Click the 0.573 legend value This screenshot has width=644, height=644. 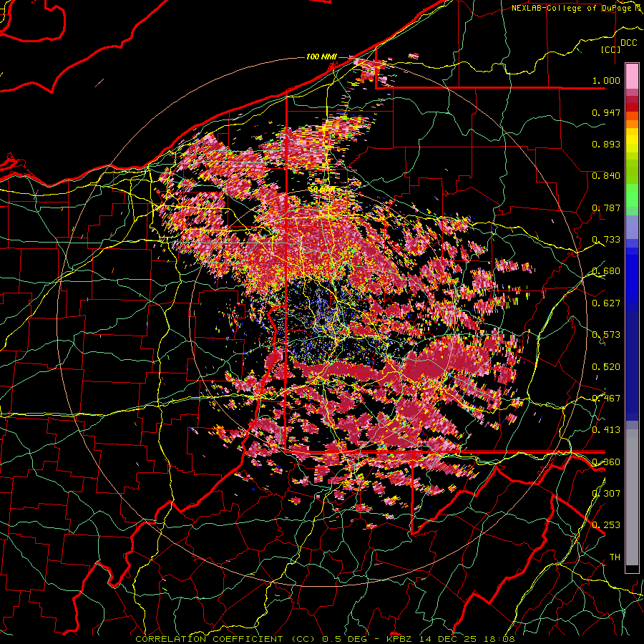point(606,335)
